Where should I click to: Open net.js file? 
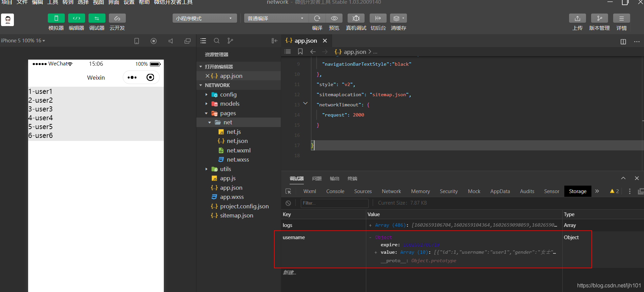tap(234, 132)
